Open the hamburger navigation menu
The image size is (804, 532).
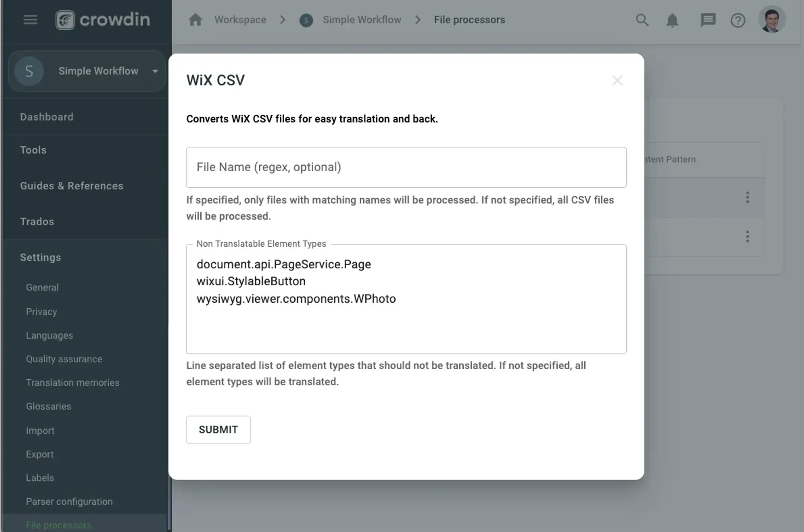tap(30, 20)
